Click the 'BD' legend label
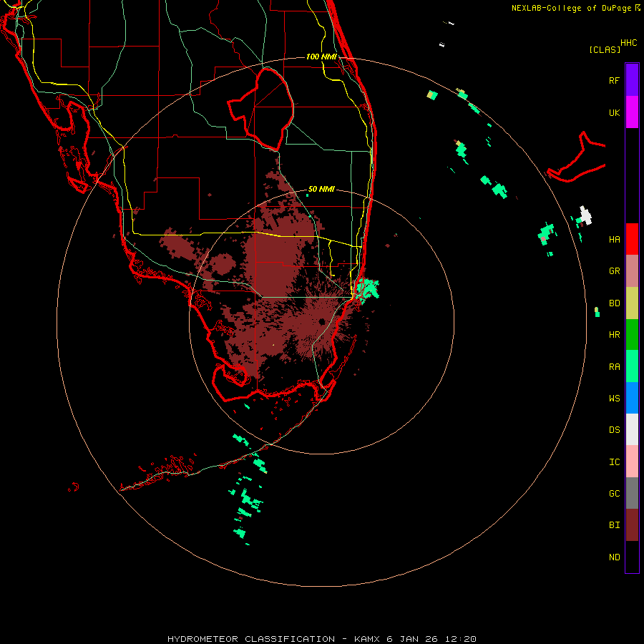The width and height of the screenshot is (644, 644). (614, 303)
